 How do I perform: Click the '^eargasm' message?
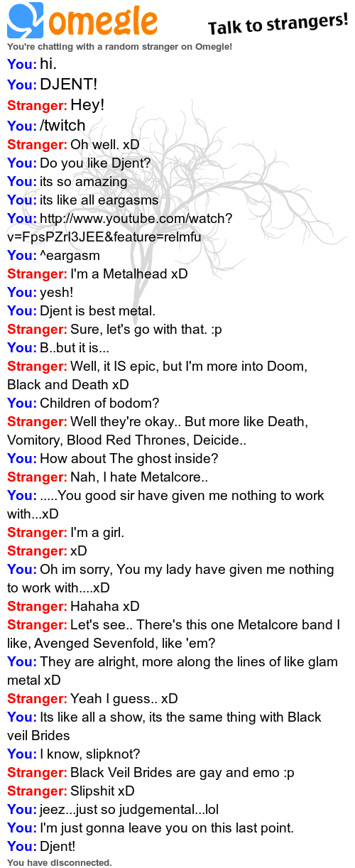70,255
